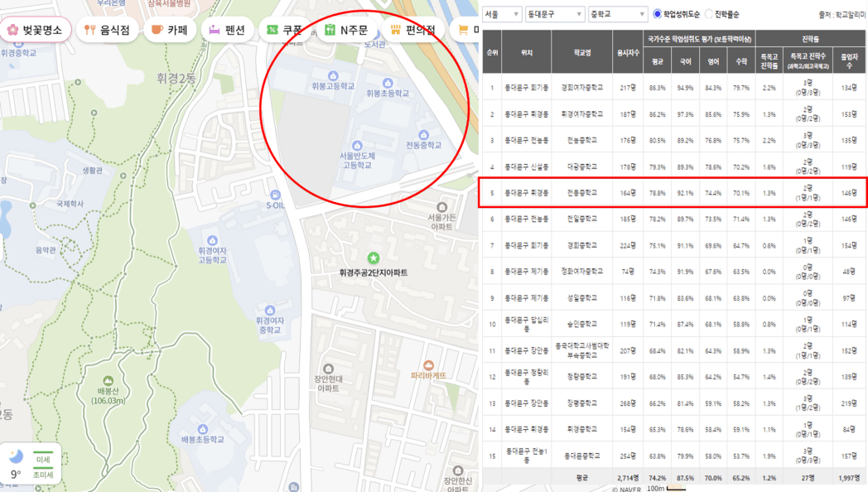This screenshot has width=868, height=492.
Task: Select the 학업성취도순 sort radio button
Action: [657, 14]
